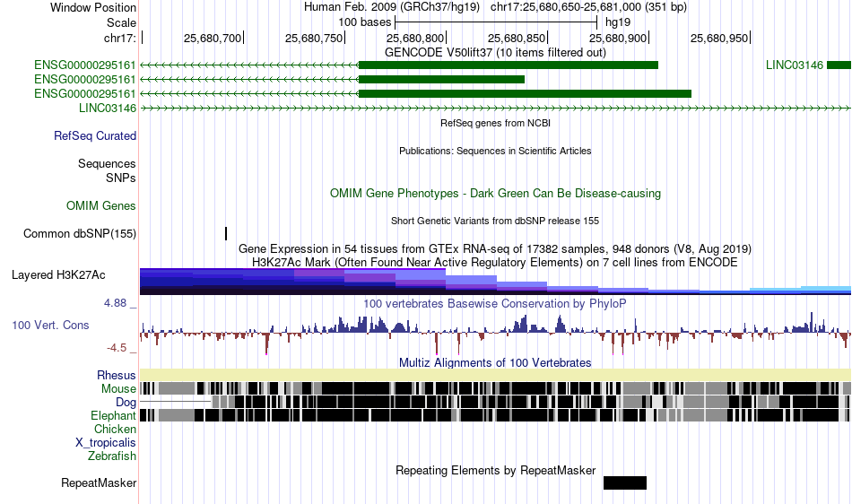This screenshot has height=504, width=852.
Task: Open OMIM Gene Phenotypes track title
Action: click(x=495, y=194)
